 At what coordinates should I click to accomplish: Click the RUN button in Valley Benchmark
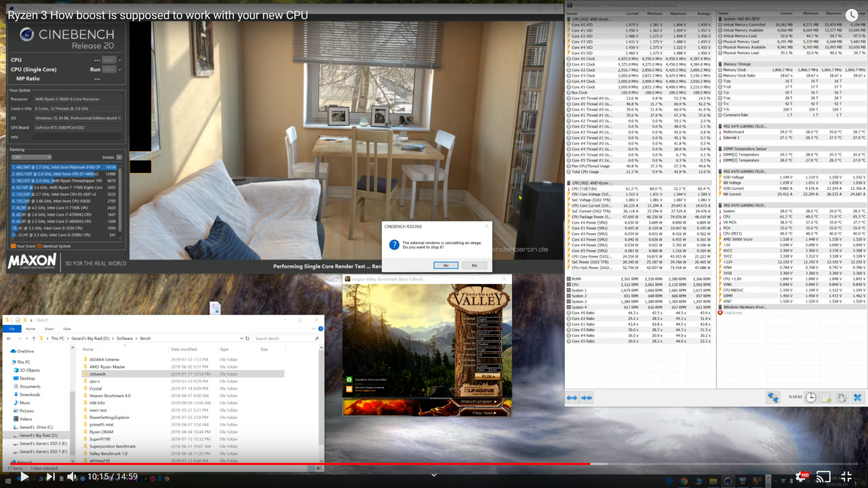point(488,376)
